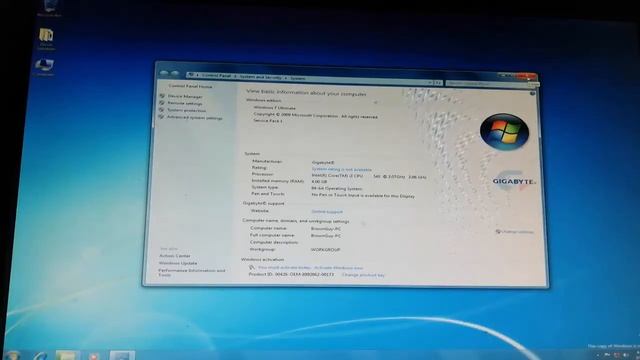Click the Control Panel taskbar button
Viewport: 640px width, 360px height.
point(122,356)
